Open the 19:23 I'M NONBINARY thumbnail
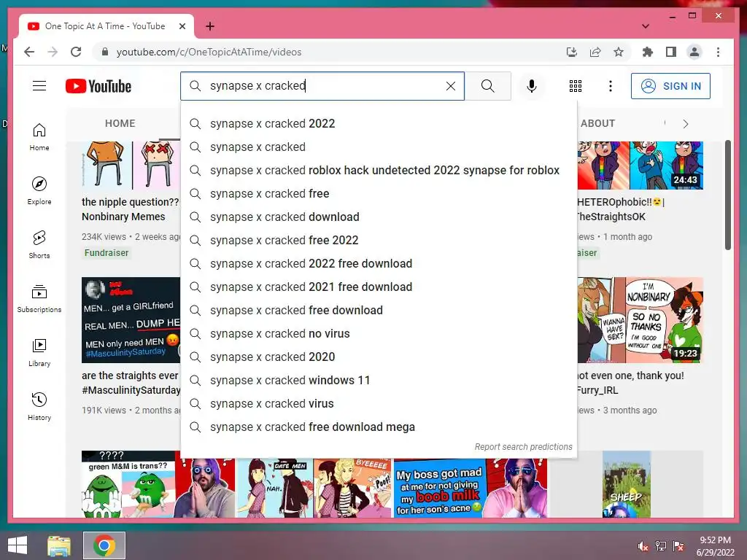 point(640,320)
